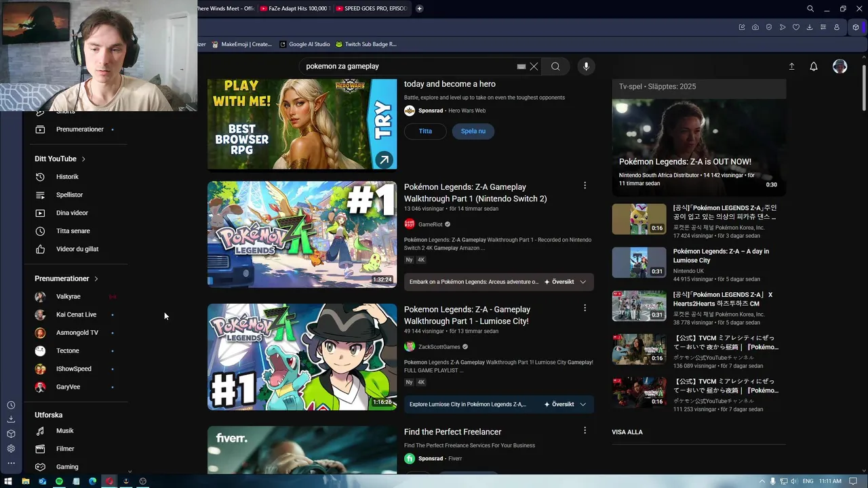The image size is (868, 488).
Task: Open GameRiot walkthrough video thumbnail
Action: (302, 235)
